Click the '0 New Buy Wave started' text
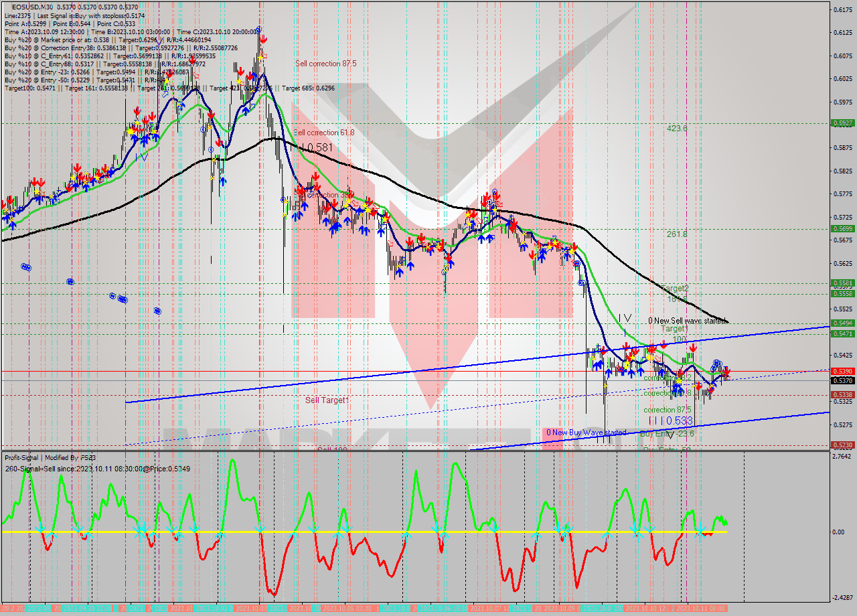Image resolution: width=857 pixels, height=616 pixels. point(586,433)
